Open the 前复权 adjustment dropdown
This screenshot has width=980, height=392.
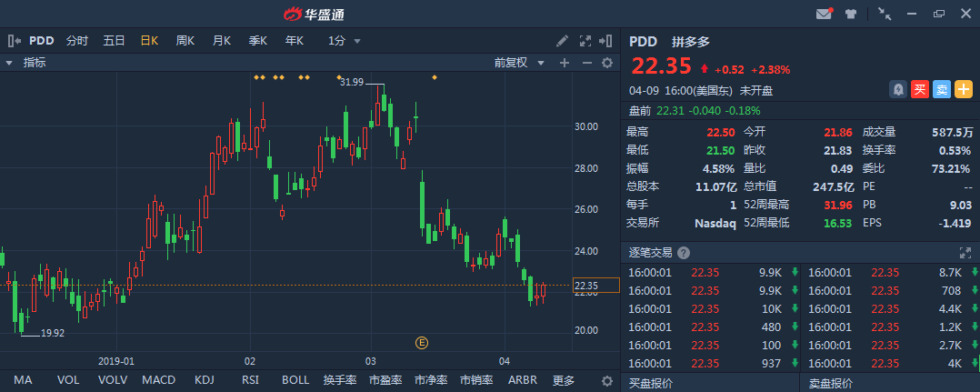click(x=518, y=63)
